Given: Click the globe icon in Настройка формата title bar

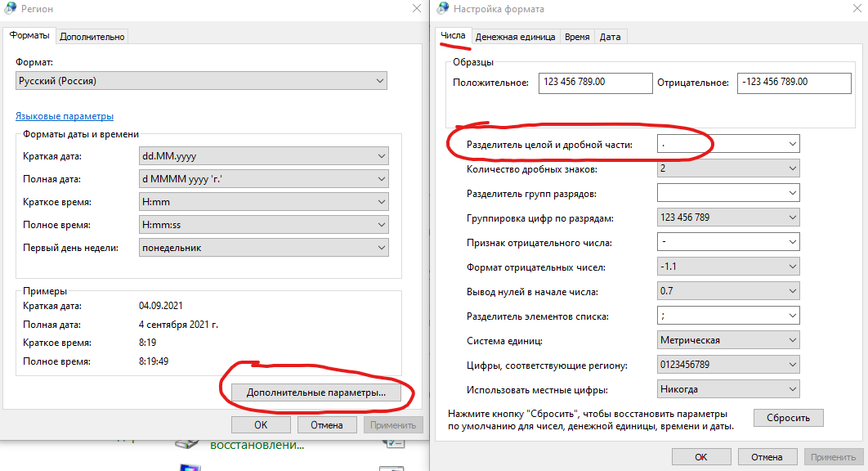Looking at the screenshot, I should (x=443, y=8).
